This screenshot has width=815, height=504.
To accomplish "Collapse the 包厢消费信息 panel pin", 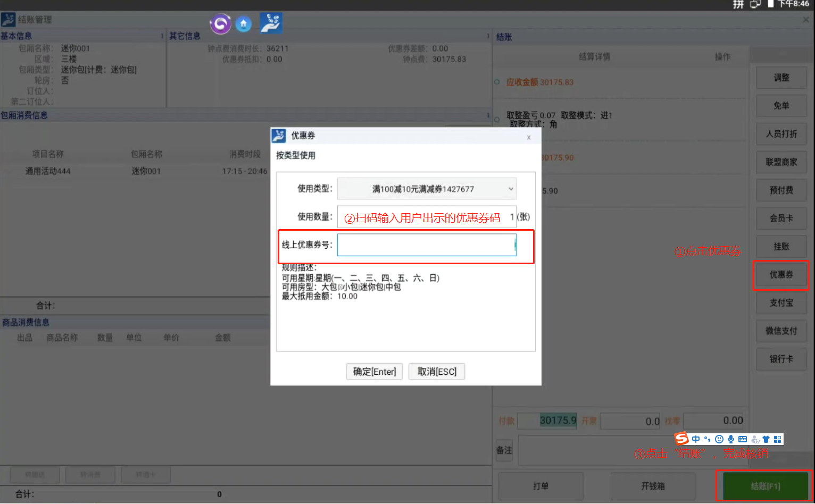I will tap(488, 115).
